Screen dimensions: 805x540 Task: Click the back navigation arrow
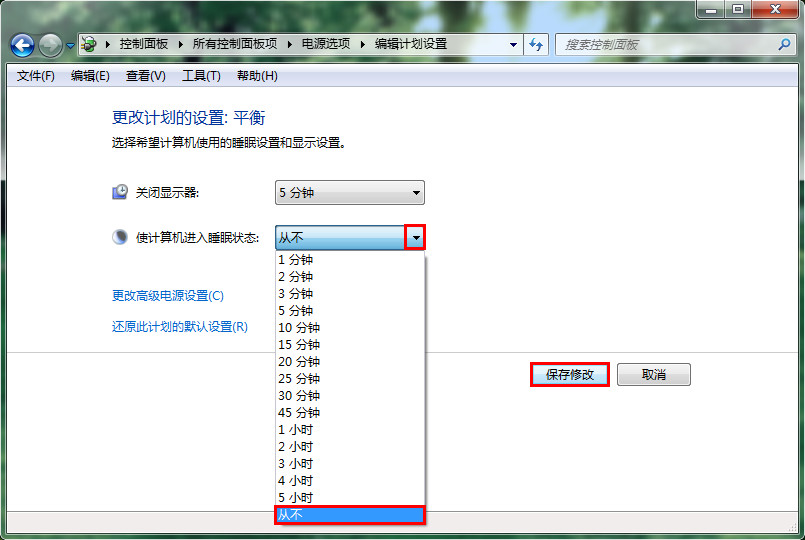coord(22,45)
